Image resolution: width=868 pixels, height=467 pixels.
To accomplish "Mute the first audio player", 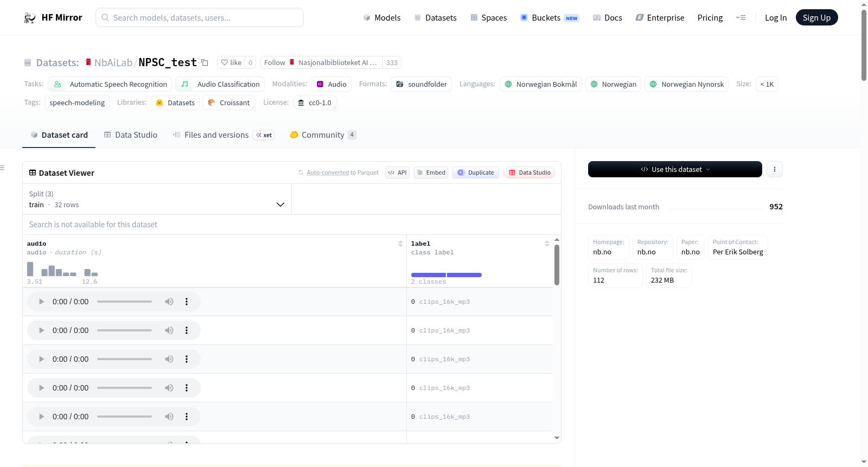I will [169, 302].
